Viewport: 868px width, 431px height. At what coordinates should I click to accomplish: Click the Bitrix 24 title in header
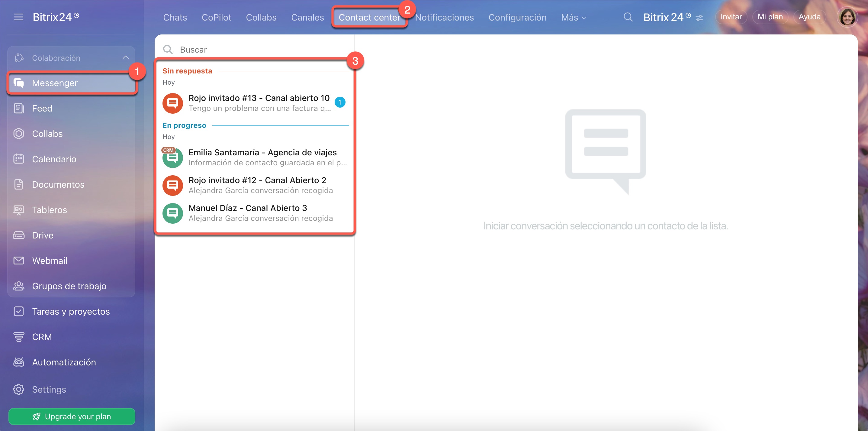tap(667, 17)
